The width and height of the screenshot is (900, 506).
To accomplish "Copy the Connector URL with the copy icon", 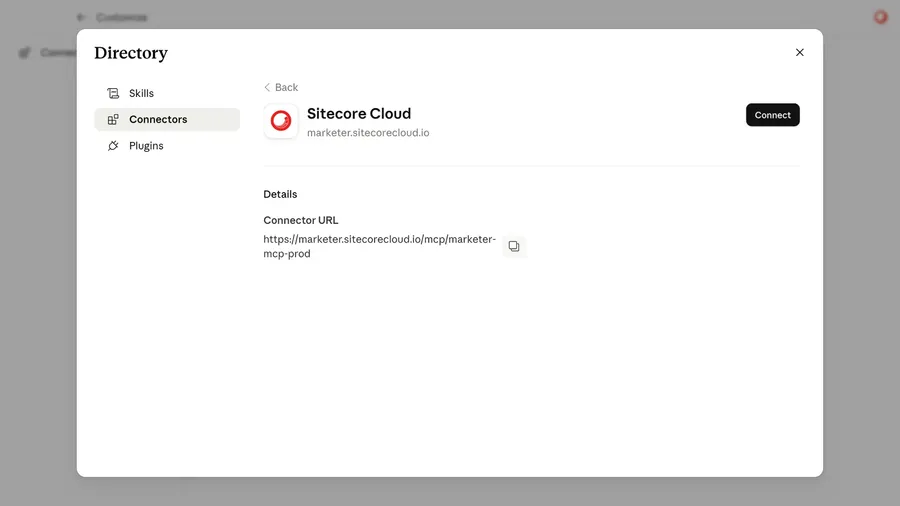I will (514, 246).
